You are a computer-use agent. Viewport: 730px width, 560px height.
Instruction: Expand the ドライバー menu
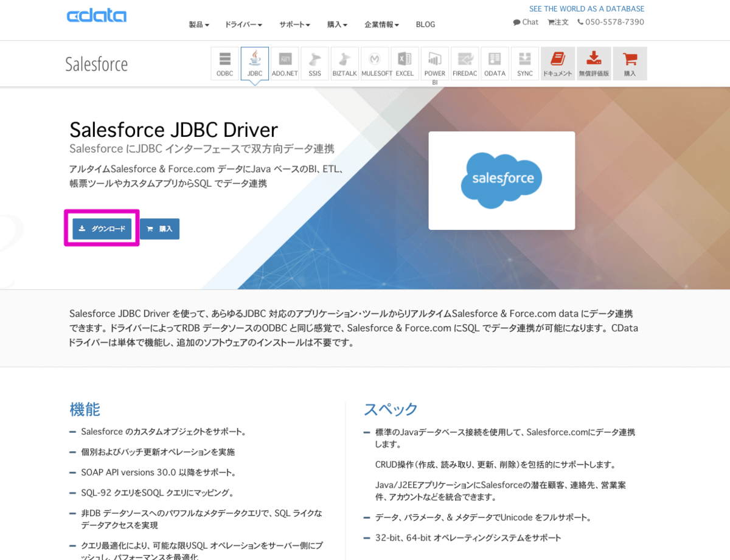[243, 24]
